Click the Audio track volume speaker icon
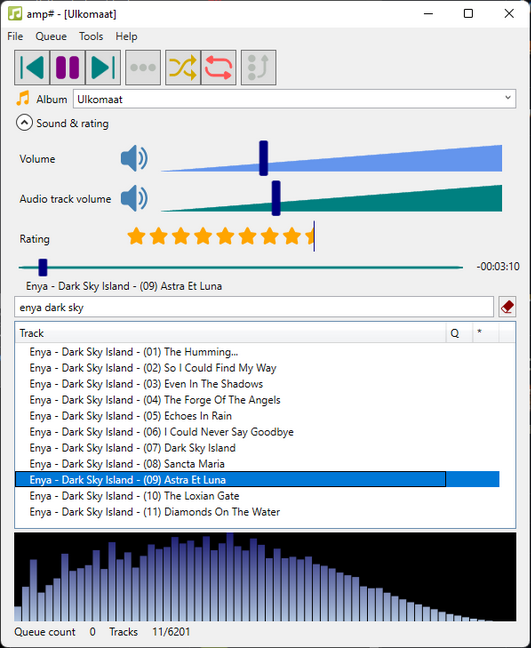531x648 pixels. pos(134,198)
